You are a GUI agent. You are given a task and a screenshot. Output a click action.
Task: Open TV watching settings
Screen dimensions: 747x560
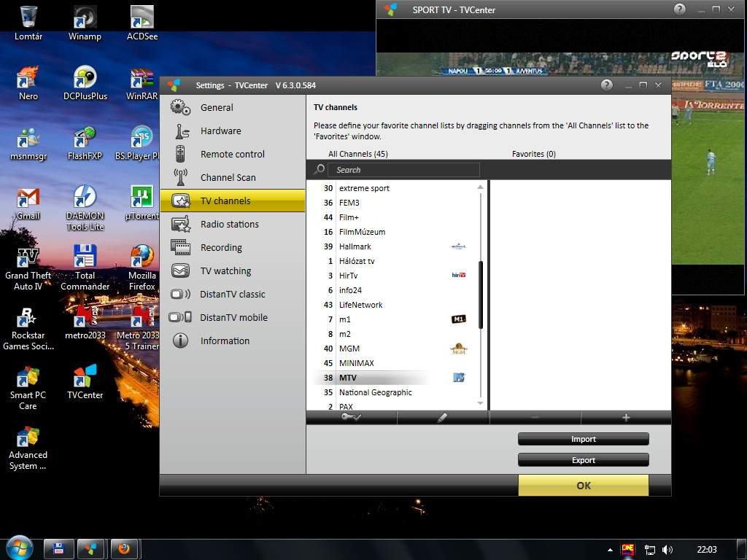pyautogui.click(x=233, y=271)
